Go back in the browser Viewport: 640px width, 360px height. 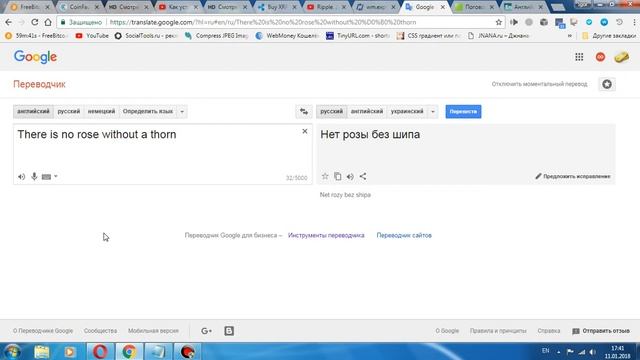tap(9, 22)
